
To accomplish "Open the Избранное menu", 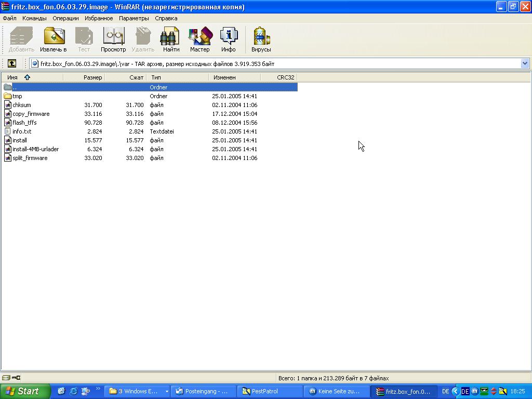I will [99, 18].
